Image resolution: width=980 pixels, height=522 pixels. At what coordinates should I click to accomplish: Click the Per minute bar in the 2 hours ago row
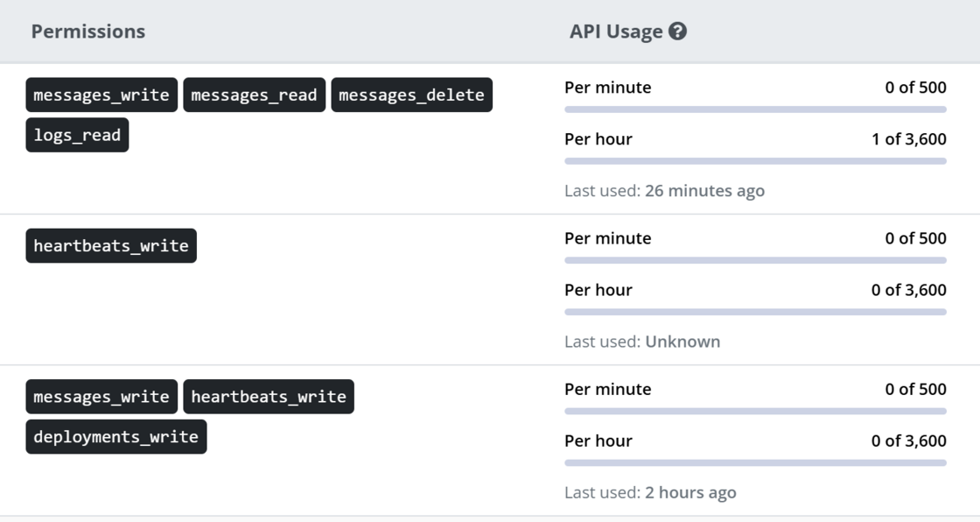[x=756, y=412]
